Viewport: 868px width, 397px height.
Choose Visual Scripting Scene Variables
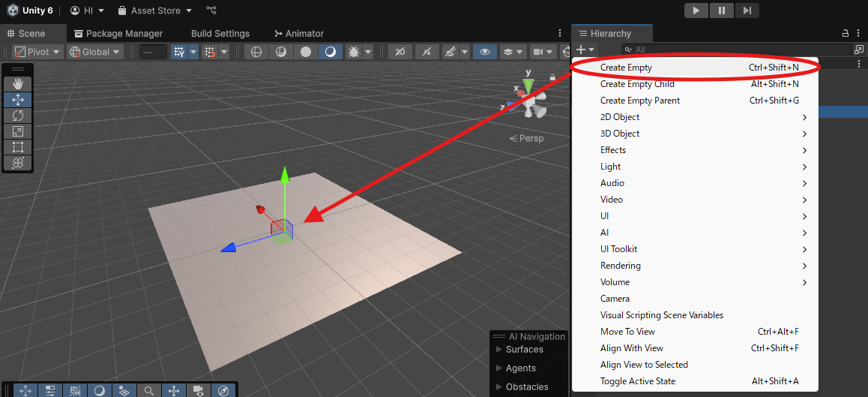pyautogui.click(x=695, y=315)
